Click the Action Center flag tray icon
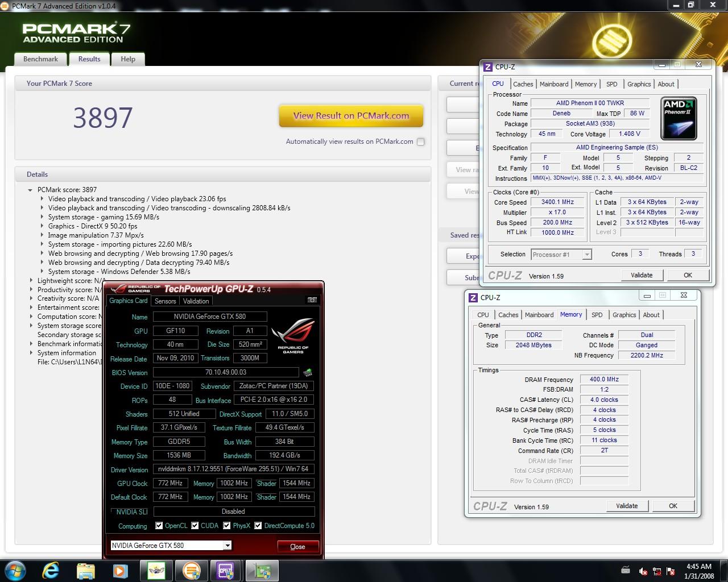728x582 pixels. click(x=671, y=571)
